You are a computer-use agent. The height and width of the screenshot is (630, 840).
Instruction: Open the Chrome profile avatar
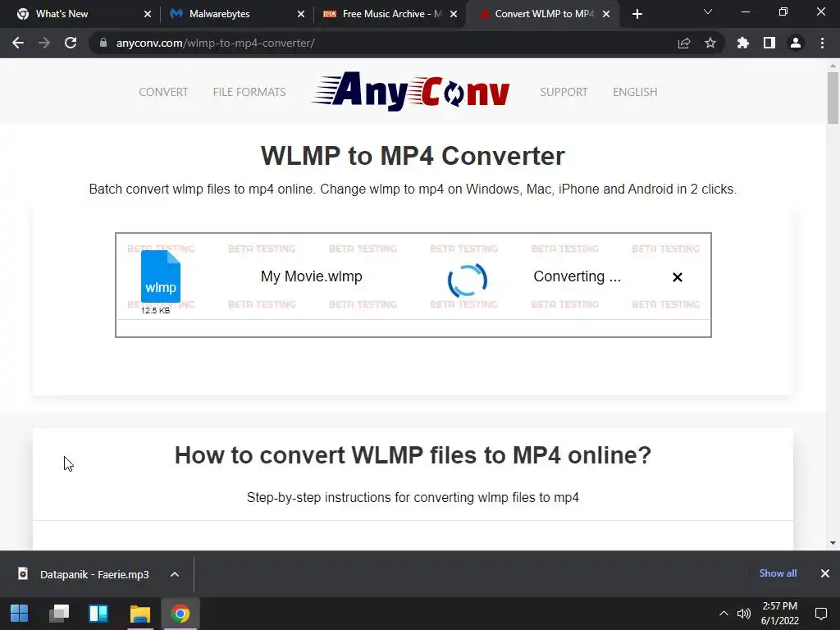click(796, 43)
